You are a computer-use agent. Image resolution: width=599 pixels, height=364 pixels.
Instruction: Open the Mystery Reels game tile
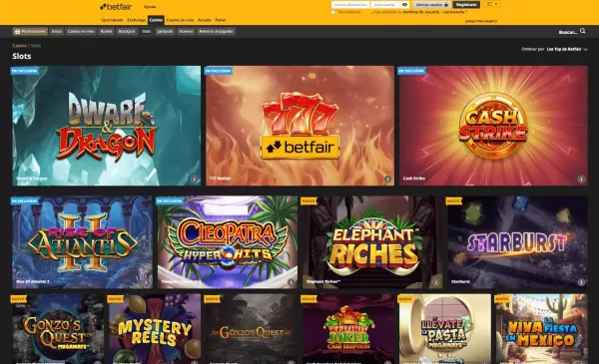(x=155, y=329)
